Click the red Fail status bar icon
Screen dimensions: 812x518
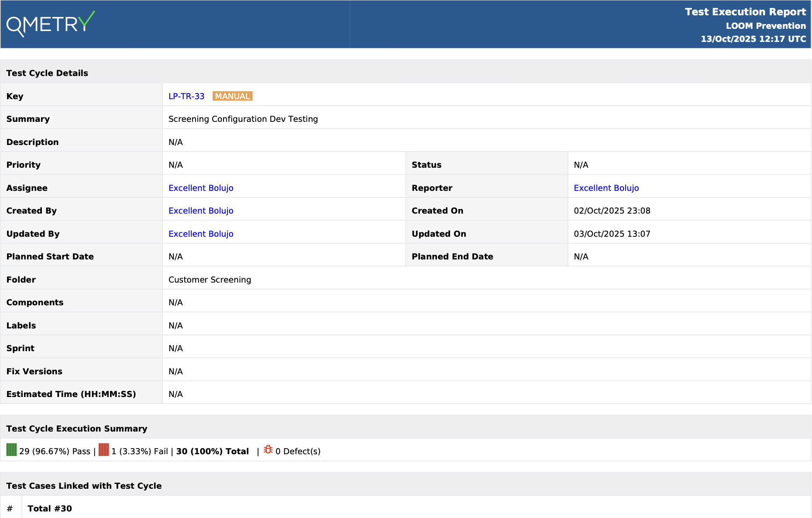tap(103, 450)
